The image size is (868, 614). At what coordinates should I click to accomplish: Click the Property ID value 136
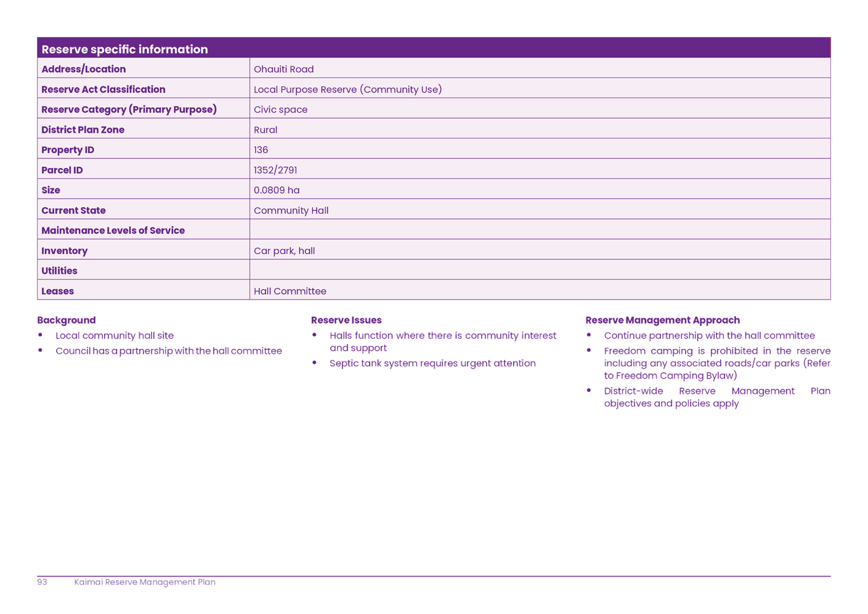coord(261,150)
